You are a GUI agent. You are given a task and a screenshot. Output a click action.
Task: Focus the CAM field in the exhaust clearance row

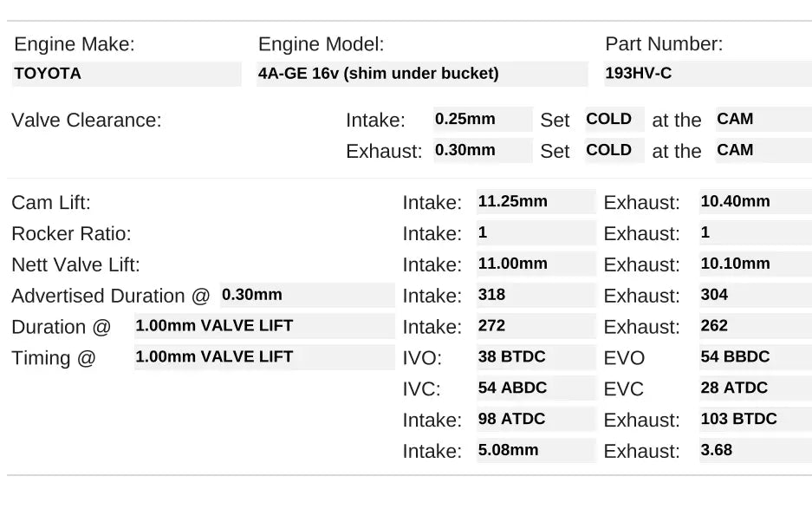(x=750, y=150)
